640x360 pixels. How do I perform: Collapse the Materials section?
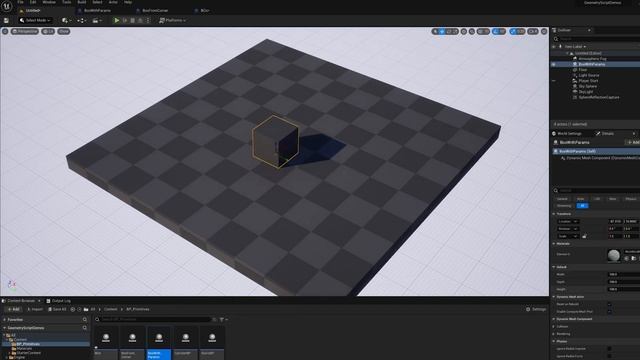[x=554, y=244]
